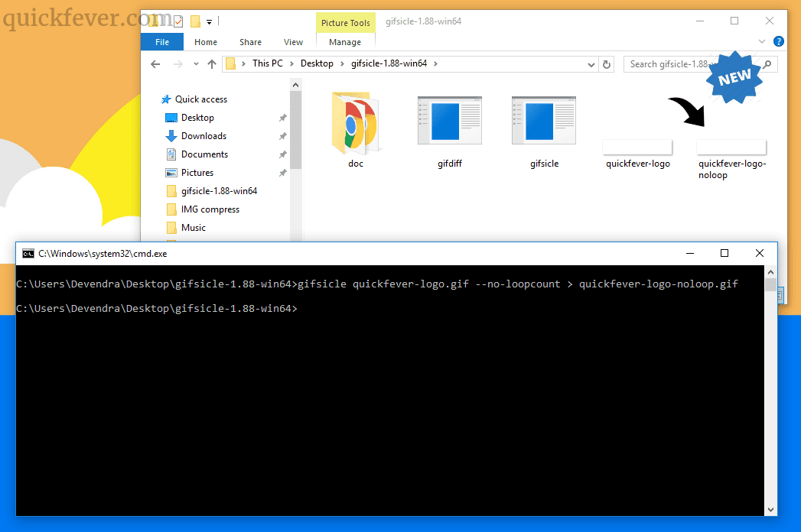This screenshot has width=801, height=532.
Task: Minimize the cmd.exe window
Action: [x=689, y=253]
